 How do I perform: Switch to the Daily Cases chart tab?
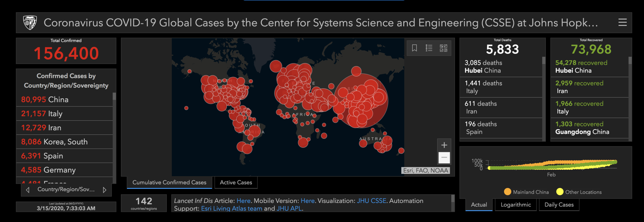pos(559,205)
